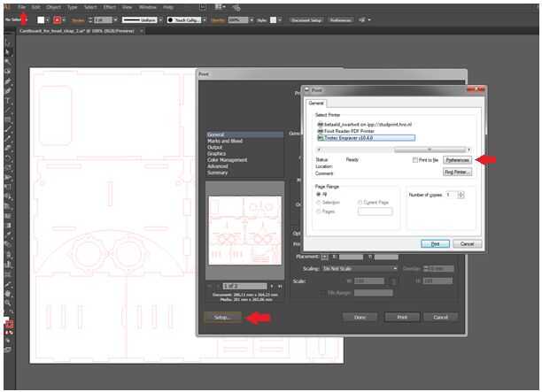This screenshot has width=542, height=392.
Task: Click the white fill color swatch in control bar
Action: (x=41, y=20)
